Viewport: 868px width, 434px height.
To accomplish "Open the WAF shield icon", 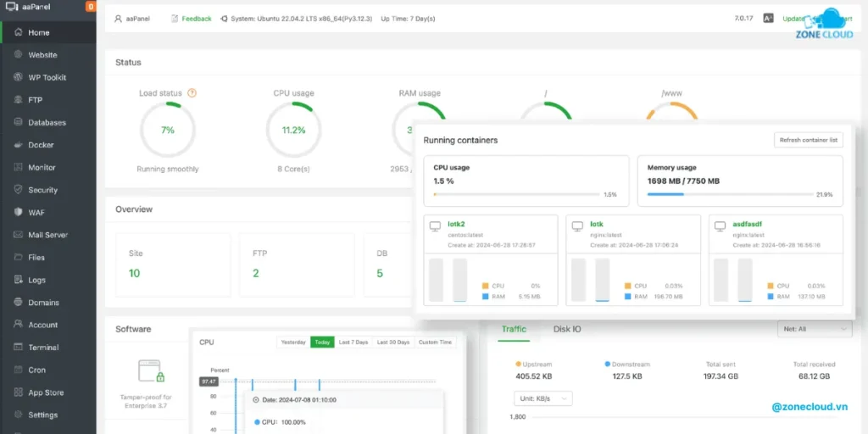I will tap(19, 213).
